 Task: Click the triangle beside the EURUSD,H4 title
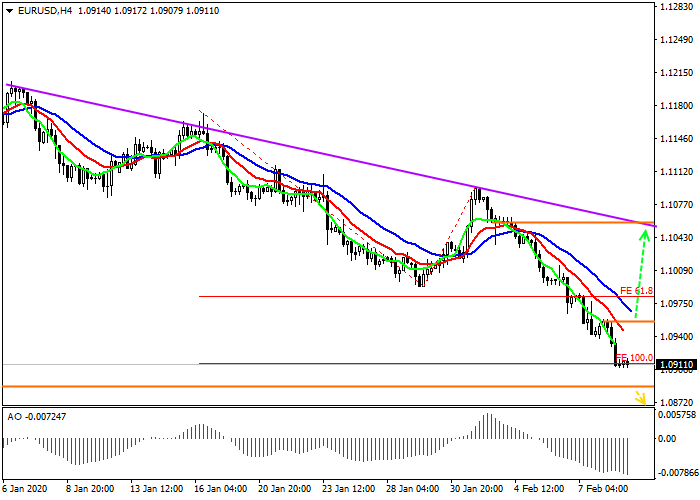(x=9, y=11)
